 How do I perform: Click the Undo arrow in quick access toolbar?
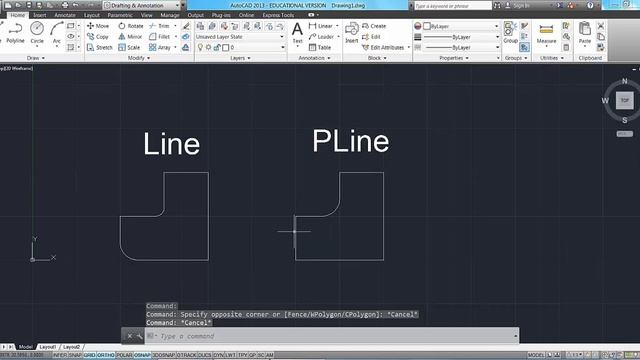click(76, 5)
